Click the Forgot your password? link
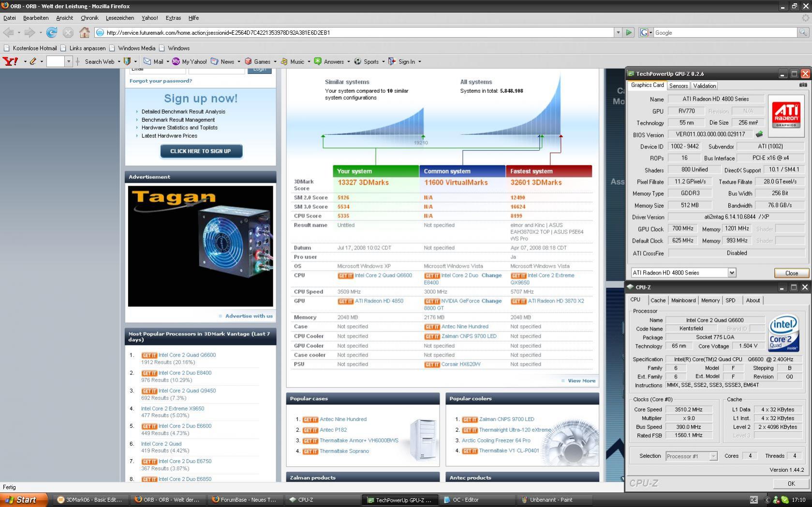 click(x=161, y=81)
